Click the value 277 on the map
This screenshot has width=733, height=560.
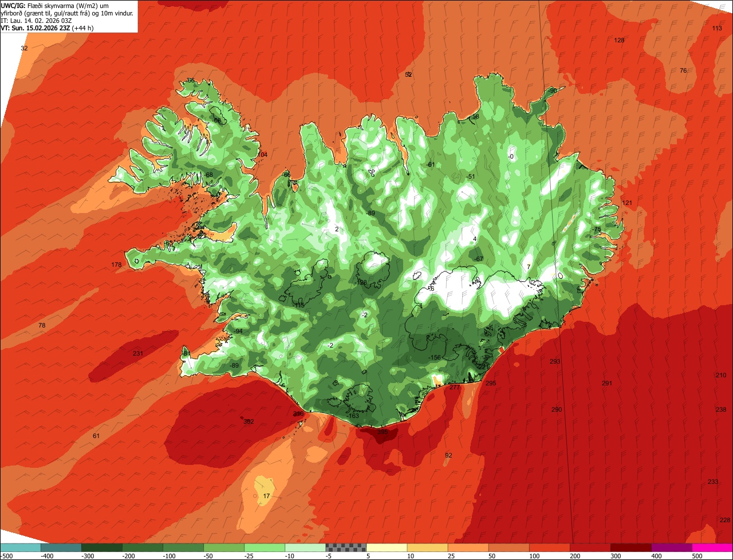(x=455, y=388)
